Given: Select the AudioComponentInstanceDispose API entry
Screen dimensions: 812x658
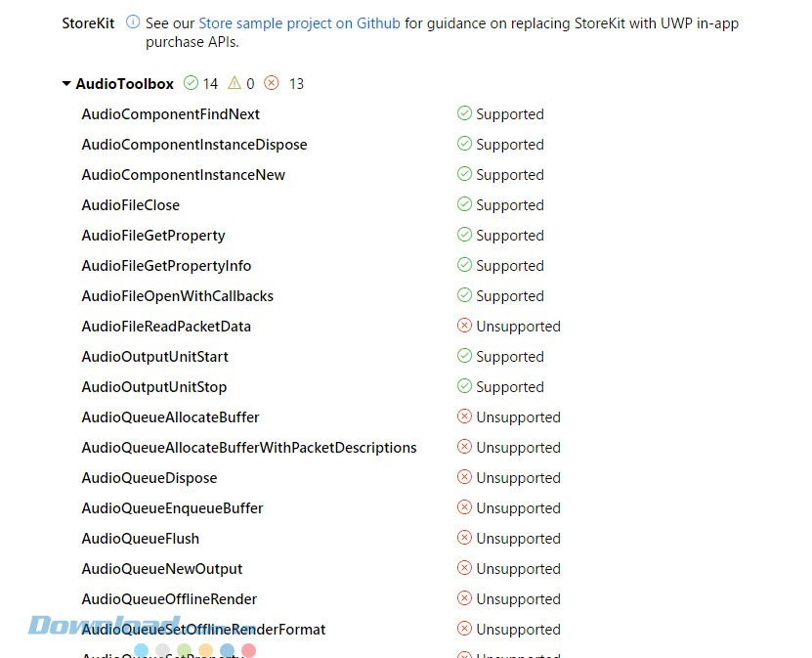Looking at the screenshot, I should [194, 145].
